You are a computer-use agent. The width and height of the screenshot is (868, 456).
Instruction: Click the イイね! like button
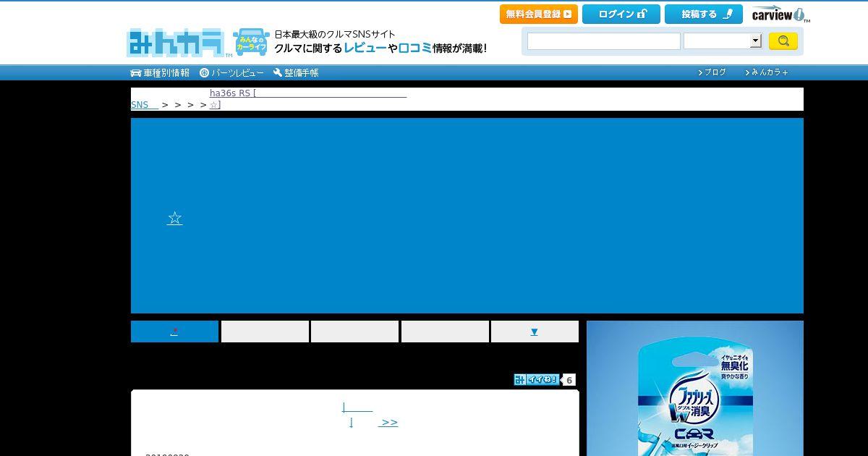536,379
